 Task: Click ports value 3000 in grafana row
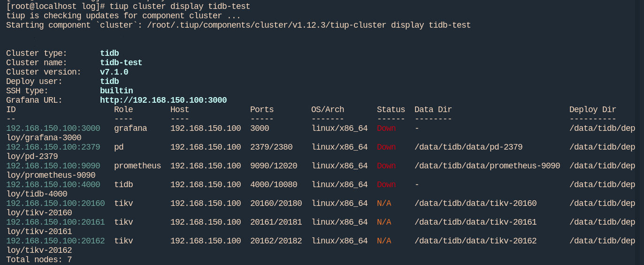260,128
